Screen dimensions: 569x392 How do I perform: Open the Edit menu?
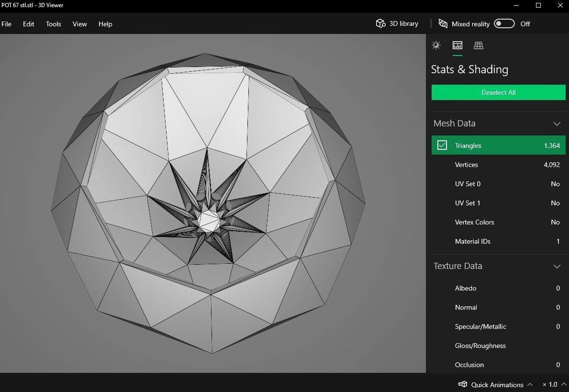[28, 24]
